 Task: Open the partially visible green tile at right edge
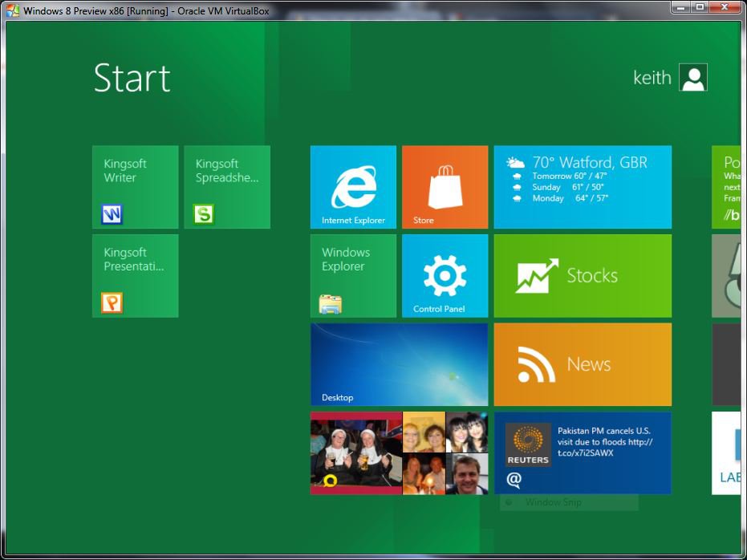727,187
